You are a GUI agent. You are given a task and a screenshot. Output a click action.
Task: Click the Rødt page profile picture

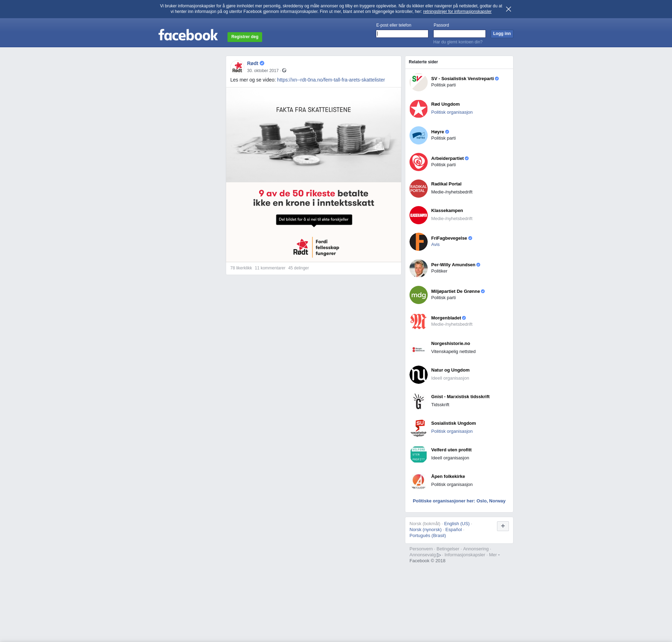coord(237,67)
